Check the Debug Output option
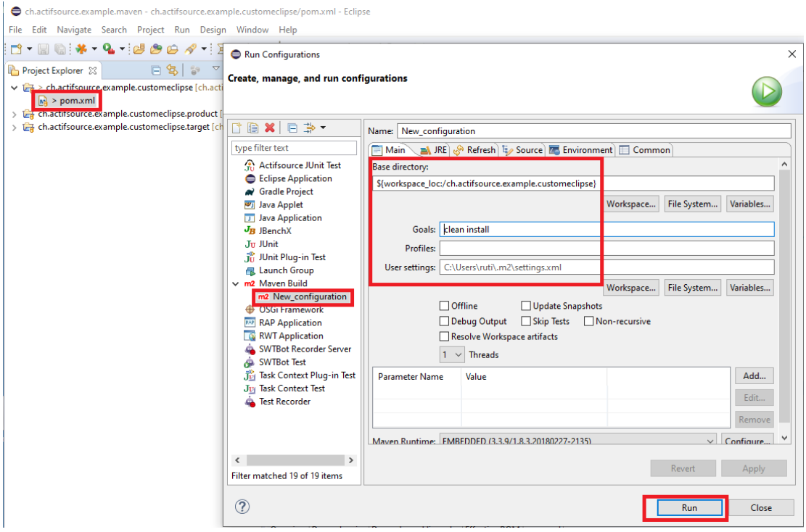 445,321
